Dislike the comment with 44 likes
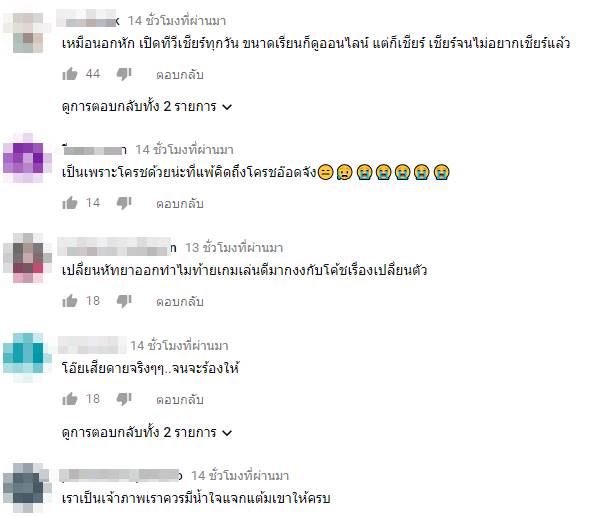This screenshot has height=516, width=593. coord(124,74)
